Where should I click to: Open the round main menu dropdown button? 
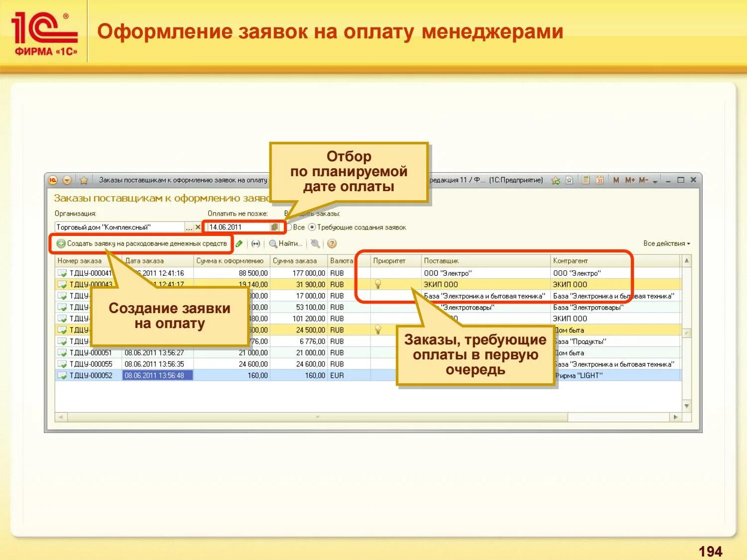[67, 180]
